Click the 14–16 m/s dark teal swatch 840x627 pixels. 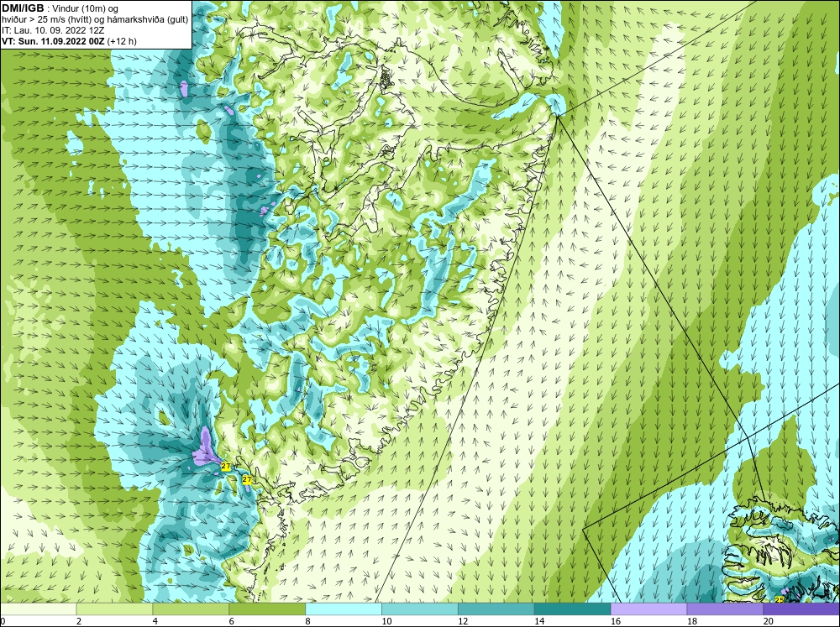(572, 609)
